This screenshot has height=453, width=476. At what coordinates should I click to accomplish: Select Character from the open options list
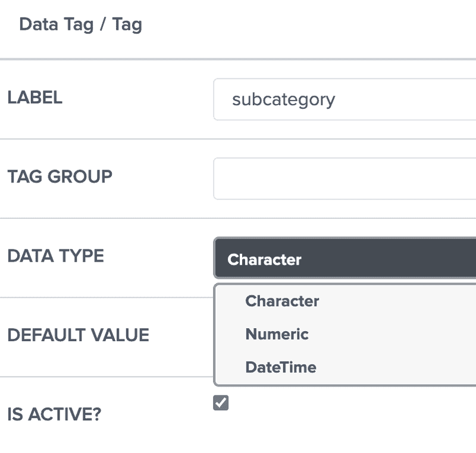coord(282,301)
